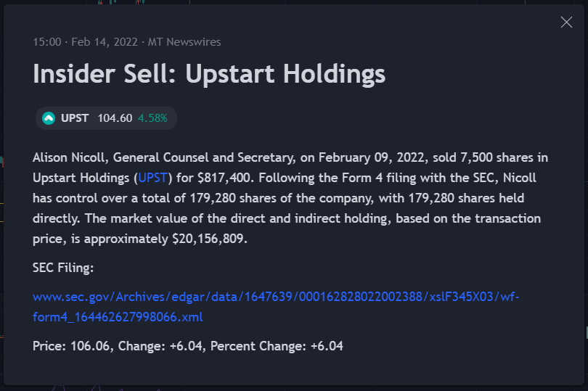
Task: Click the scrollbar handle at popup right edge
Action: pyautogui.click(x=587, y=333)
